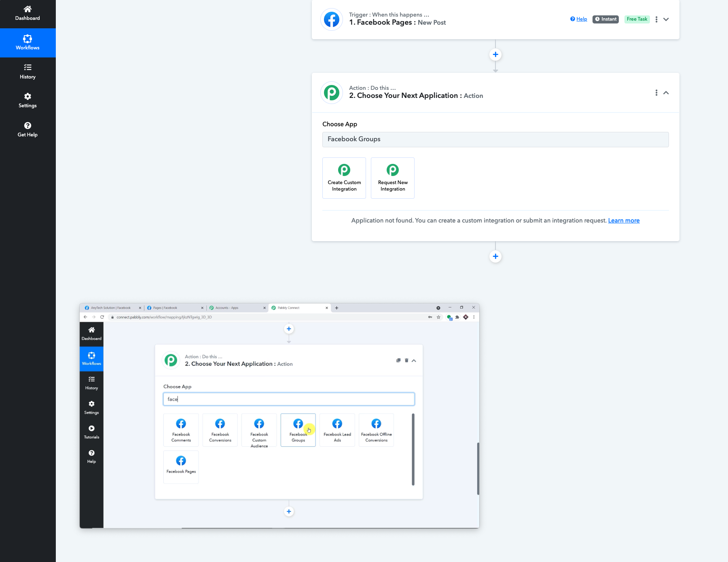Expand the Facebook Pages trigger step
Screen dimensions: 728x562
(666, 19)
